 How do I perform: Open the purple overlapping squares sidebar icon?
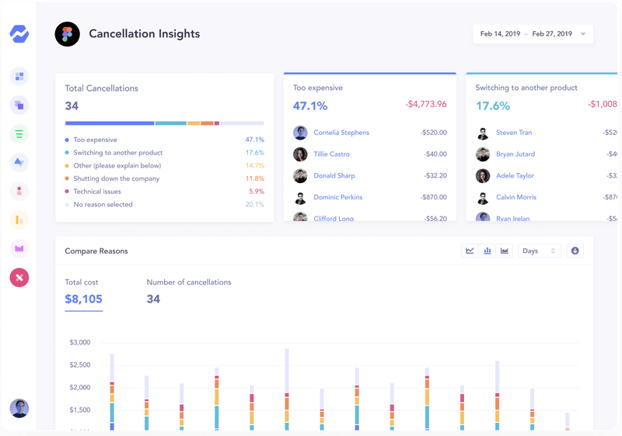click(x=19, y=105)
